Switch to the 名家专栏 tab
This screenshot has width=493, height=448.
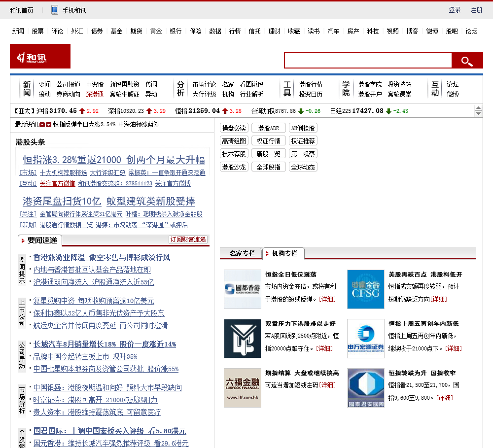[242, 253]
